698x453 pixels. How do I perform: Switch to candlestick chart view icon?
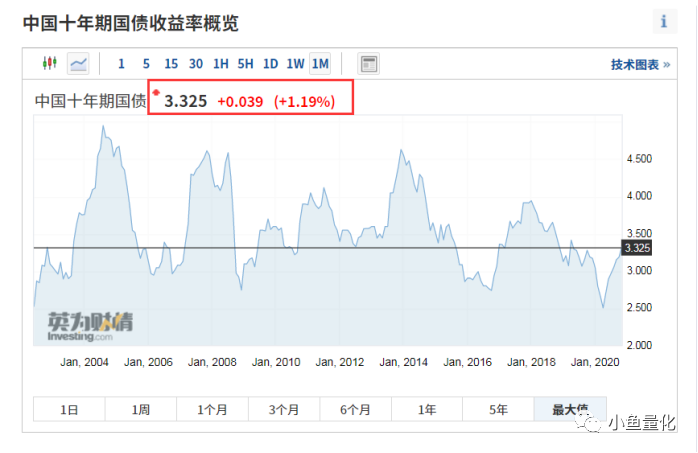[50, 63]
